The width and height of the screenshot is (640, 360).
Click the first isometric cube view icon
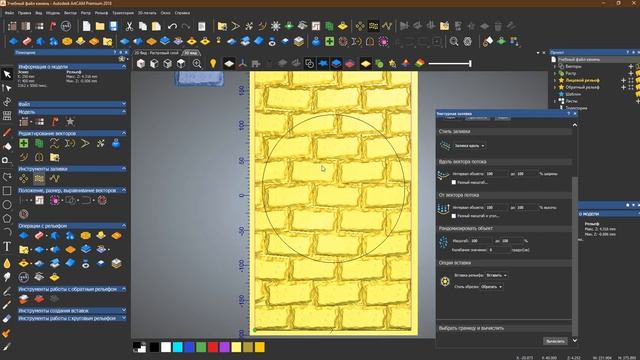pyautogui.click(x=141, y=63)
